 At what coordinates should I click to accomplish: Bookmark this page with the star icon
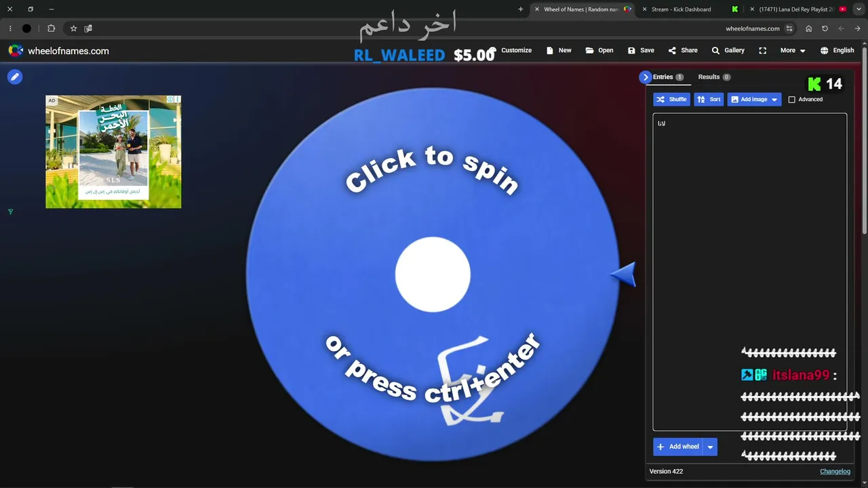coord(73,28)
